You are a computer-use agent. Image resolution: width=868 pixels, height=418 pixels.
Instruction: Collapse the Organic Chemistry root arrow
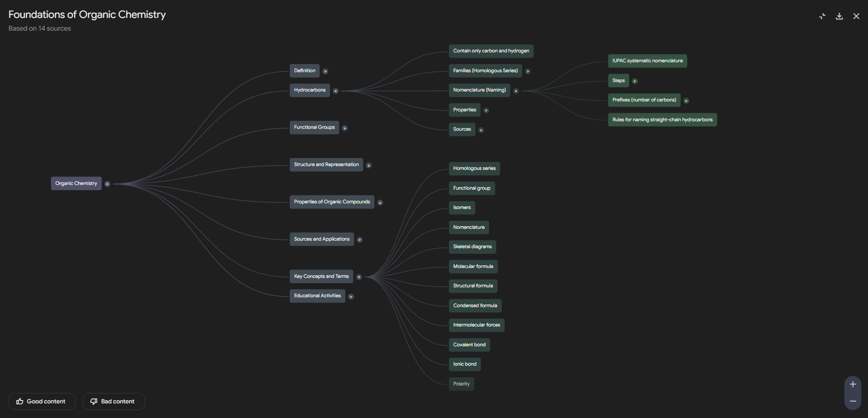tap(107, 184)
